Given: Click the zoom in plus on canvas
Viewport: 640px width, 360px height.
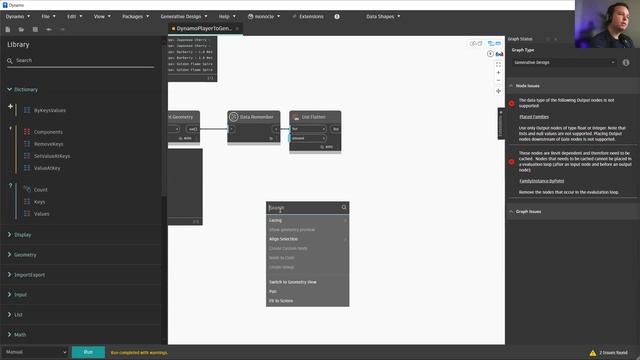Looking at the screenshot, I should [498, 73].
